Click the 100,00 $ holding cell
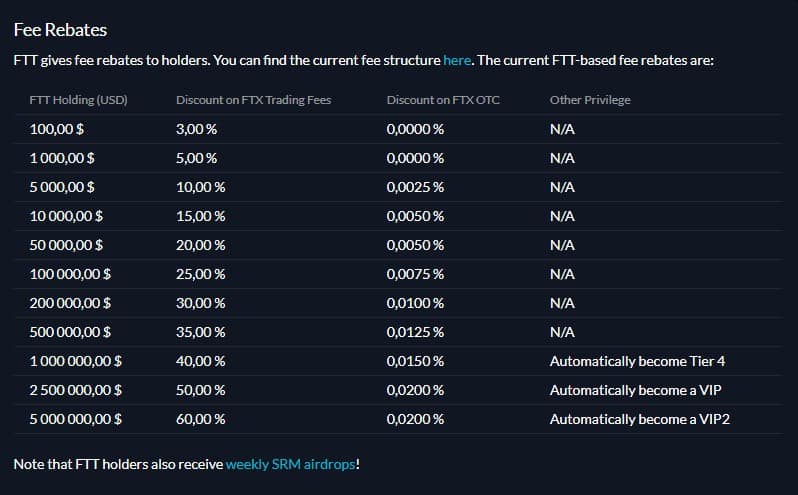The image size is (798, 495). tap(56, 129)
